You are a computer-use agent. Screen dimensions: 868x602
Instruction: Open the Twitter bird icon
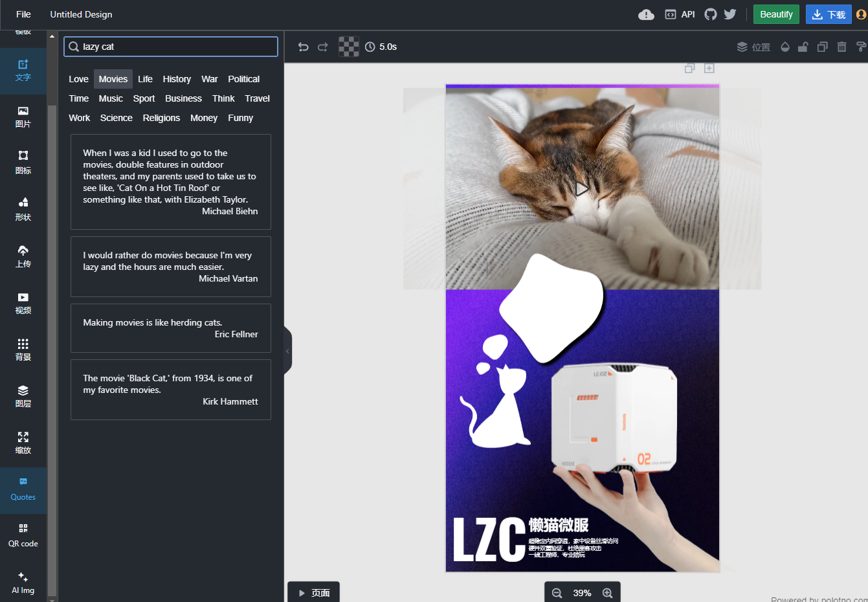tap(730, 14)
